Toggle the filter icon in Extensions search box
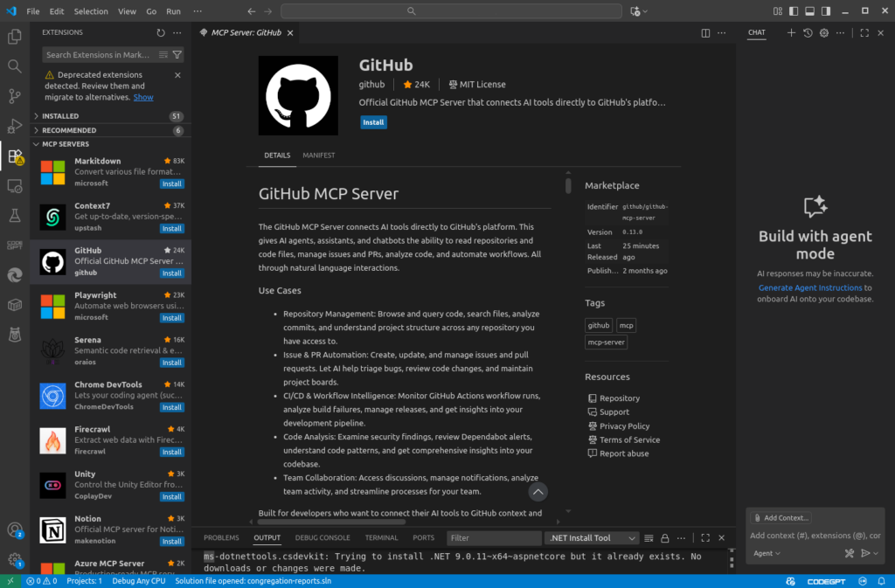895x588 pixels. pyautogui.click(x=177, y=54)
